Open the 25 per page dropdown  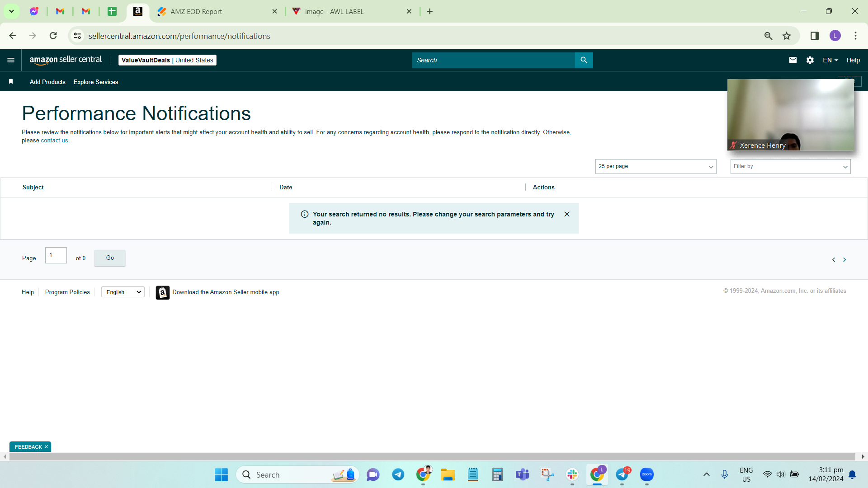(x=656, y=166)
